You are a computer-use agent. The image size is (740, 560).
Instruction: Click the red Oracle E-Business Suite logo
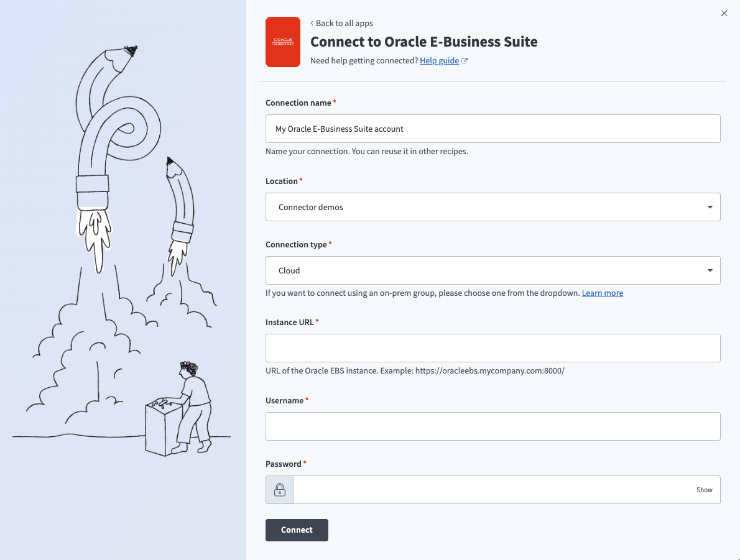[x=283, y=42]
